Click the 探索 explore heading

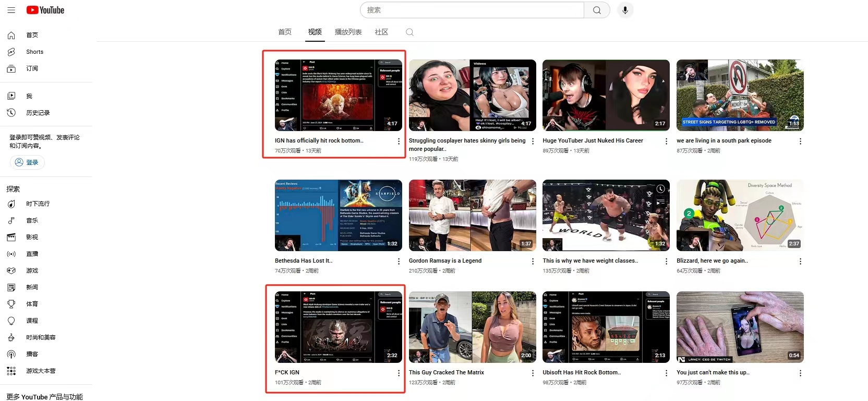[13, 189]
